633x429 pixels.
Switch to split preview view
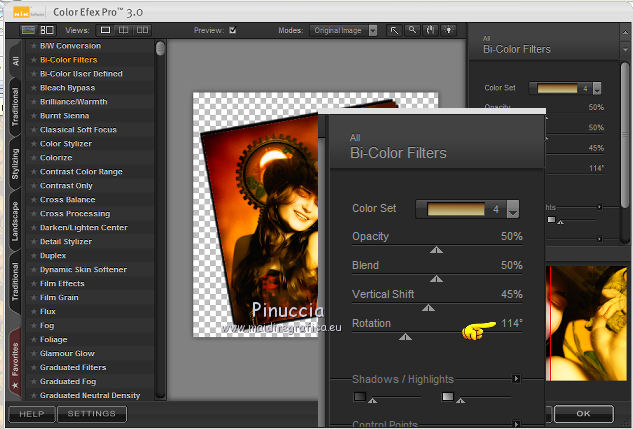click(124, 30)
